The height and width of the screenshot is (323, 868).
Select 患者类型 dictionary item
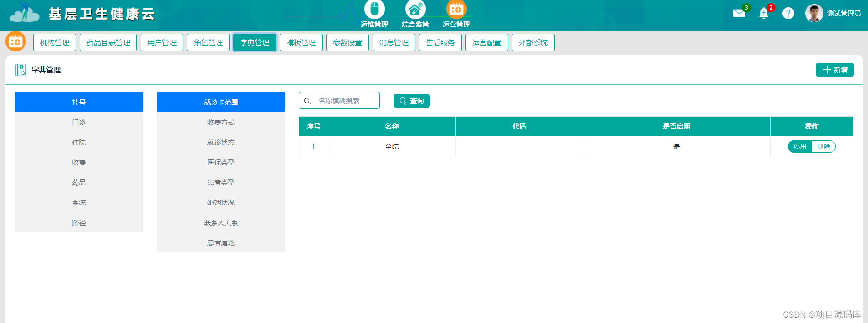click(x=221, y=182)
